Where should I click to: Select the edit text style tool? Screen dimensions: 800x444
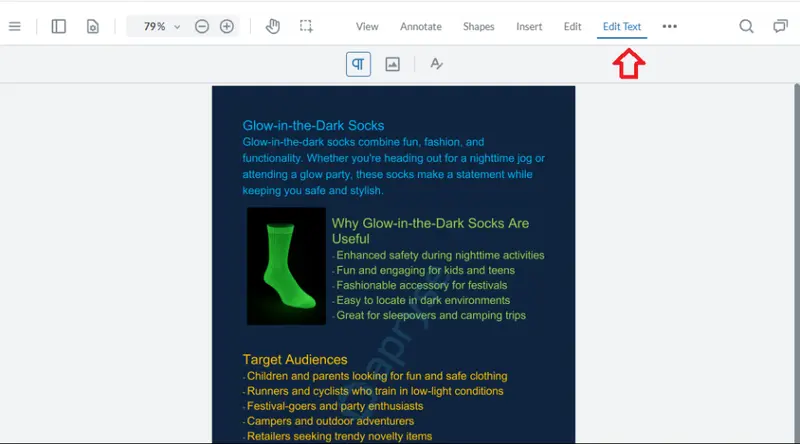click(436, 64)
